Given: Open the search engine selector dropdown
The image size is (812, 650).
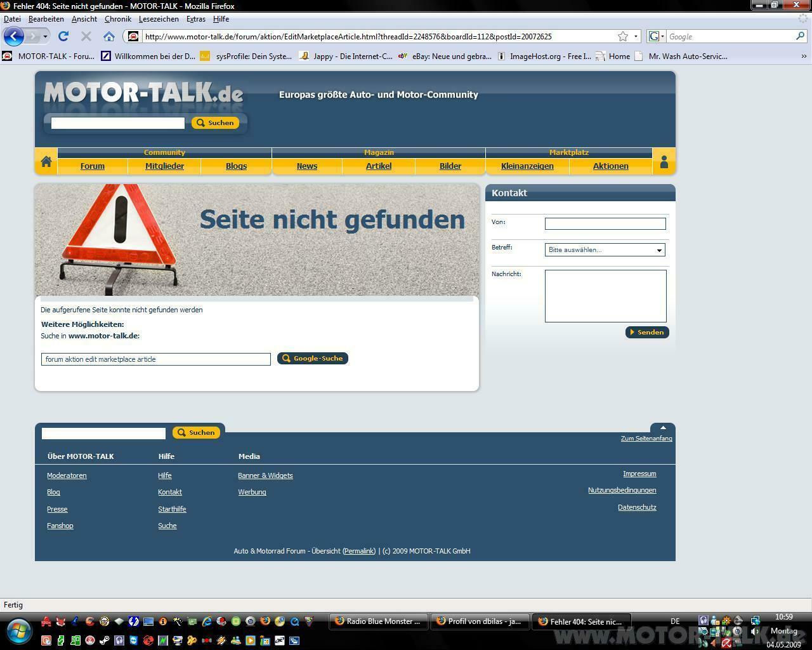Looking at the screenshot, I should click(x=657, y=36).
